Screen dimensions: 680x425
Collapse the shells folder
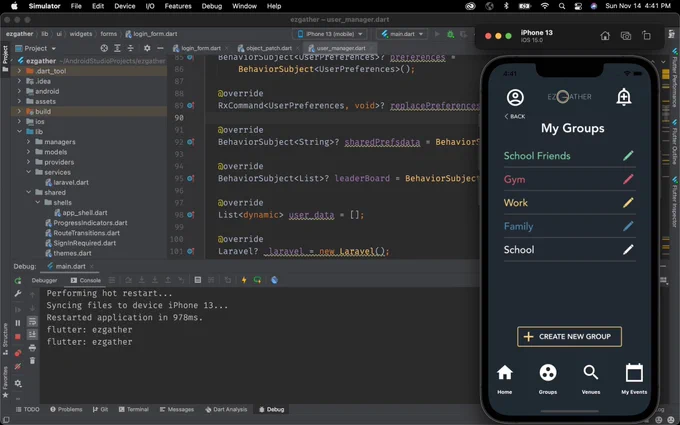pyautogui.click(x=38, y=203)
